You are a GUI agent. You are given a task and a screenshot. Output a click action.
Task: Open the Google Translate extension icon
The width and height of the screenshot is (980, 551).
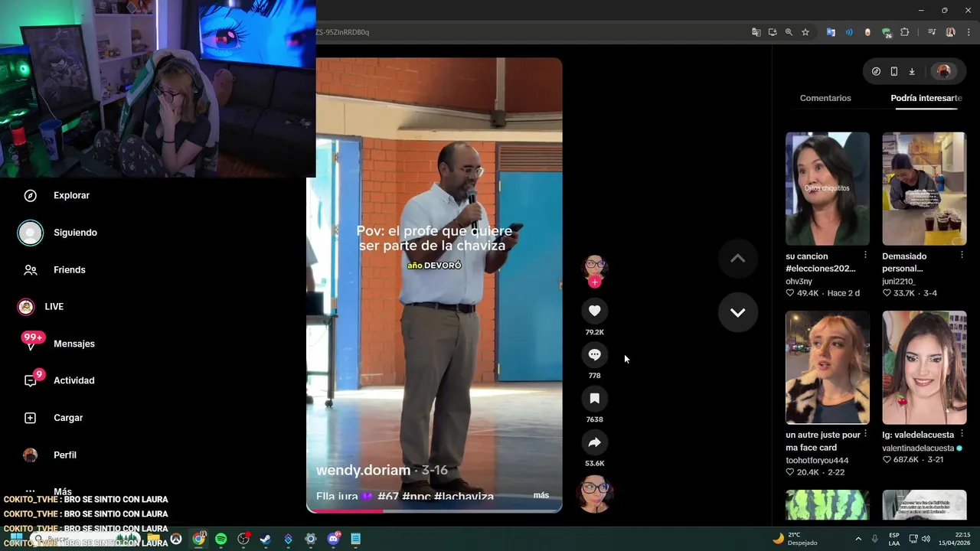pyautogui.click(x=831, y=32)
